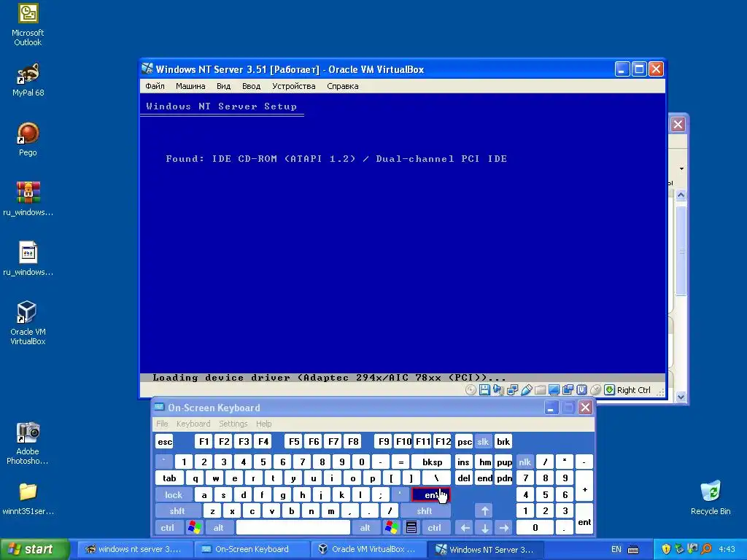Click the tab key
This screenshot has height=560, width=747.
(x=169, y=478)
